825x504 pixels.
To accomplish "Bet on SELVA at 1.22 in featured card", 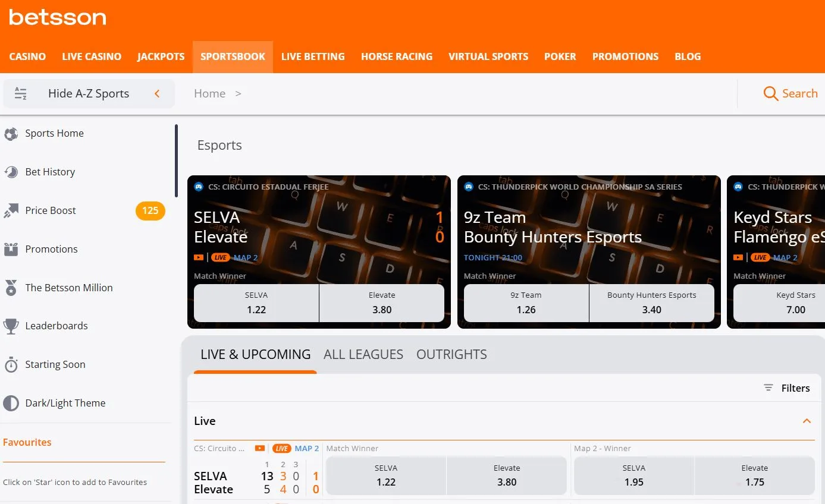I will coord(256,303).
